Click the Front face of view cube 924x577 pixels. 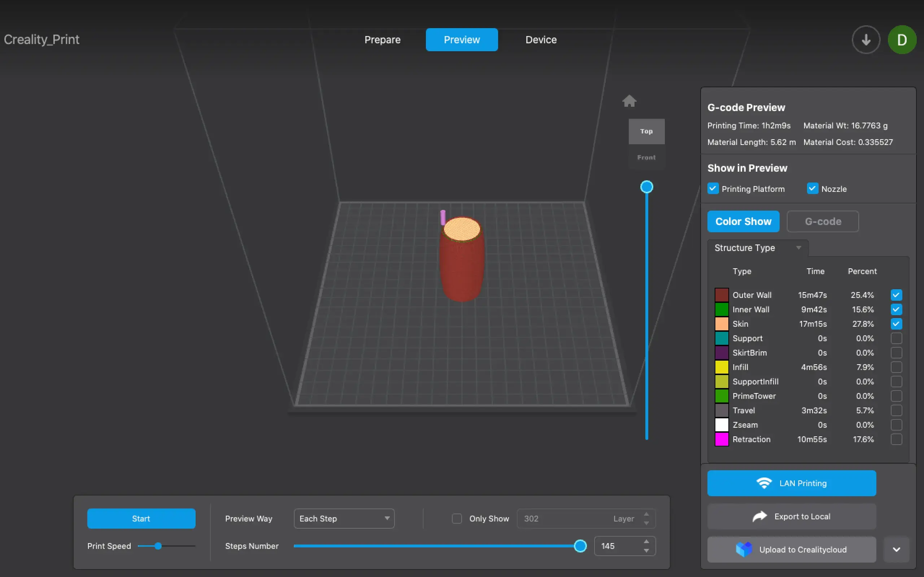646,157
